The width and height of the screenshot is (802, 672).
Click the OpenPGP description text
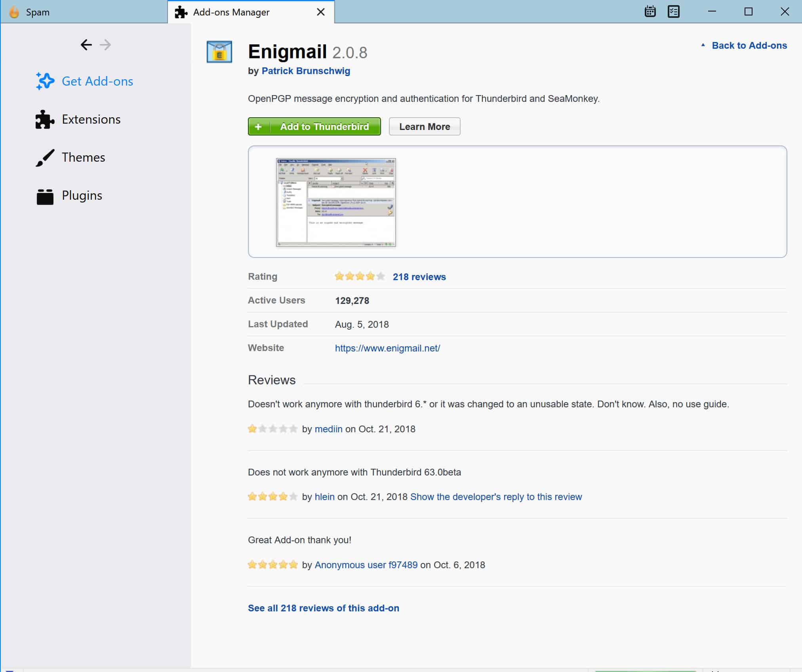(424, 99)
